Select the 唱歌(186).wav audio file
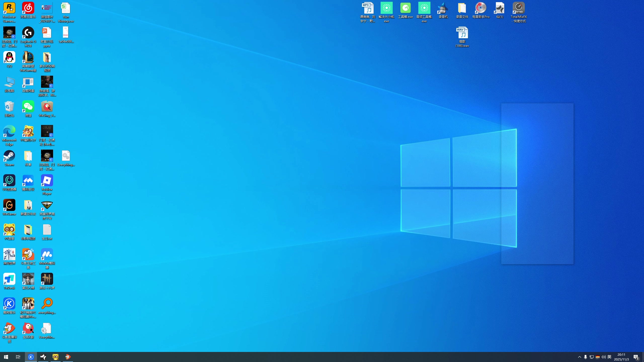Image resolution: width=644 pixels, height=362 pixels. pos(462,33)
